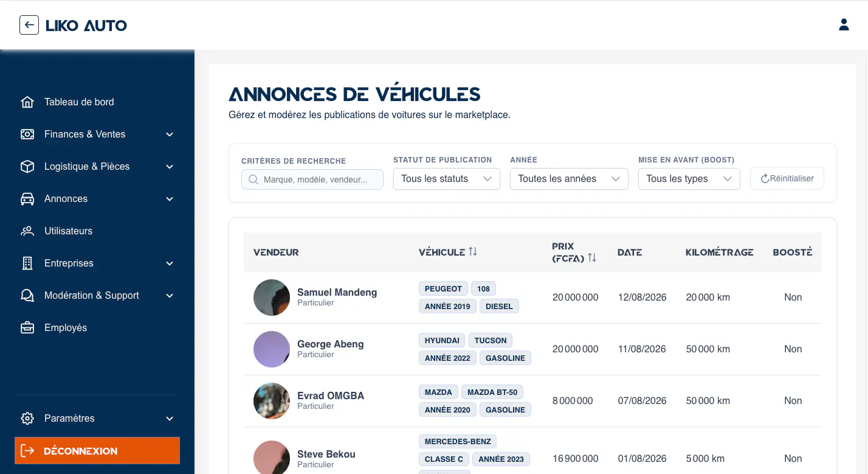Click the DIESEL tag
Image resolution: width=868 pixels, height=474 pixels.
[x=500, y=306]
